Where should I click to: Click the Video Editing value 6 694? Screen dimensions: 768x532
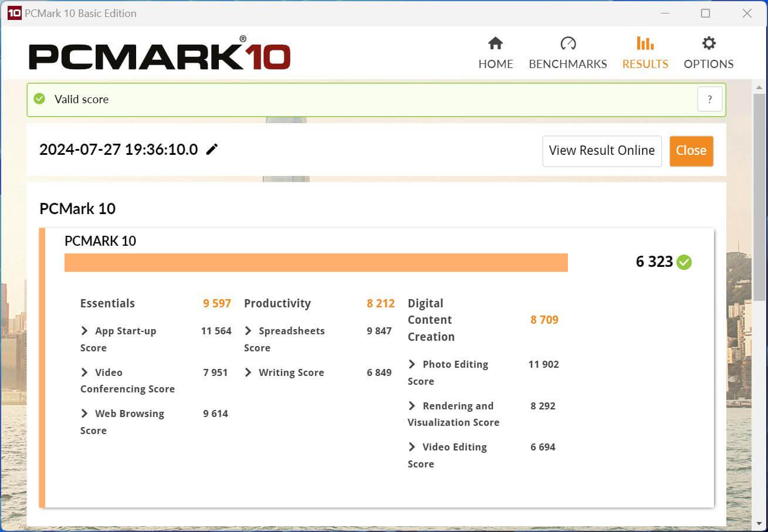click(543, 447)
